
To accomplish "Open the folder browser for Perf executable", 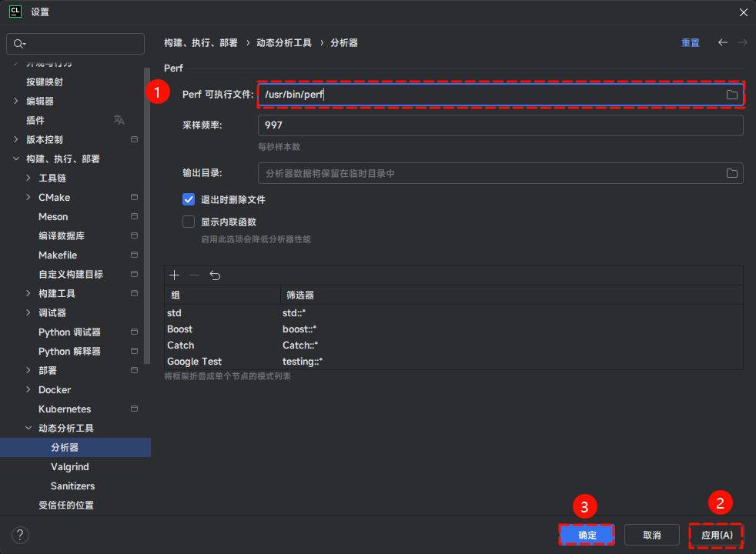I will [x=732, y=93].
